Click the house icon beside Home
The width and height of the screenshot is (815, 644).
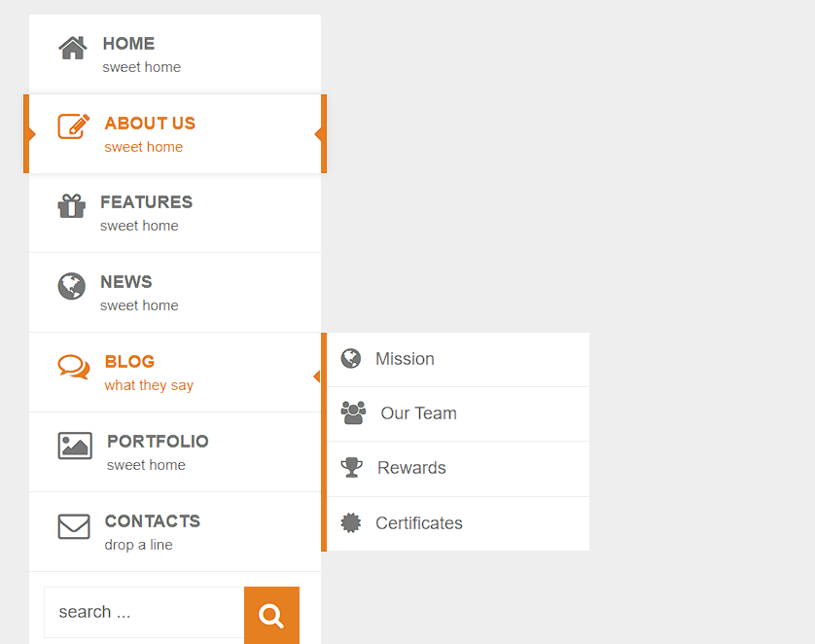coord(73,48)
